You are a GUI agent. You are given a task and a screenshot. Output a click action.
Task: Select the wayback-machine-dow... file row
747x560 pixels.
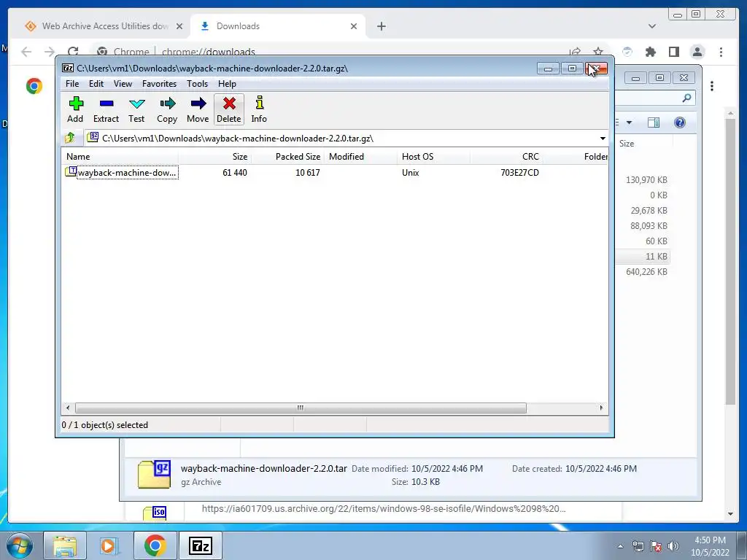click(x=122, y=172)
